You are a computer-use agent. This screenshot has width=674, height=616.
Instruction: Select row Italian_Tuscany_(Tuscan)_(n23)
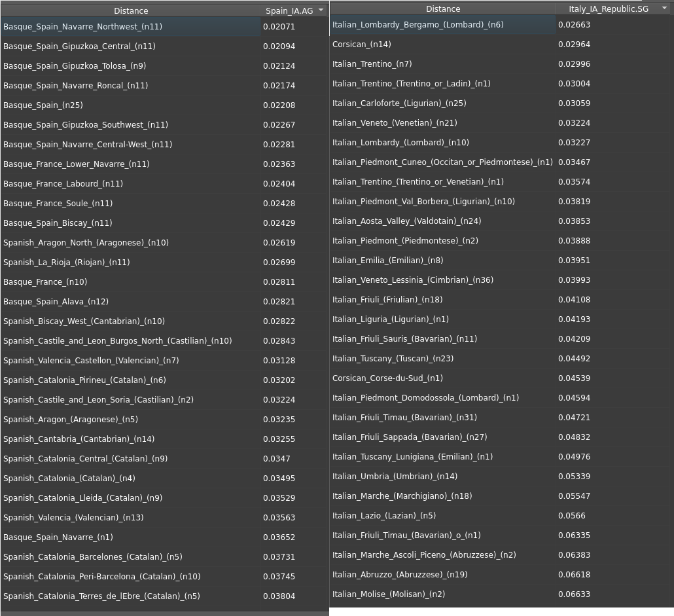(501, 359)
